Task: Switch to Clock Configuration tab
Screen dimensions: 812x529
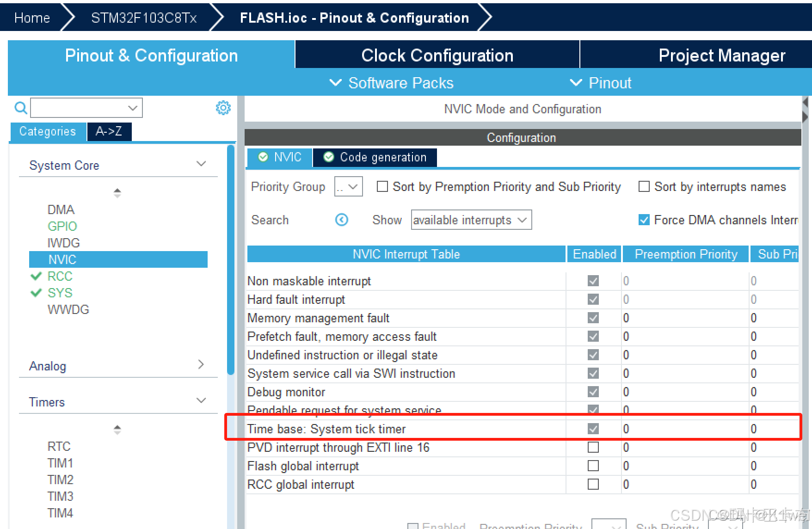Action: click(x=437, y=55)
